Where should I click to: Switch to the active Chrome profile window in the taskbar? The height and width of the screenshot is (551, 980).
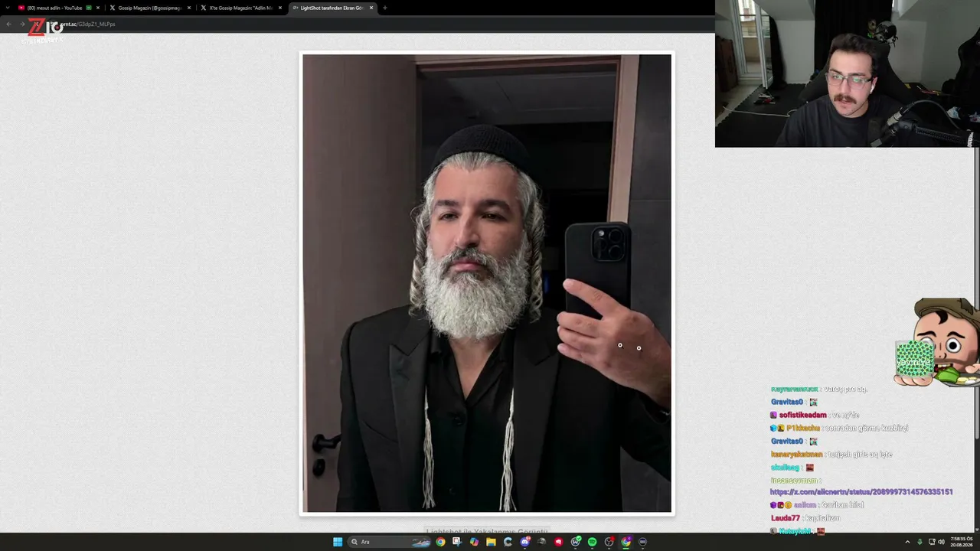point(626,542)
